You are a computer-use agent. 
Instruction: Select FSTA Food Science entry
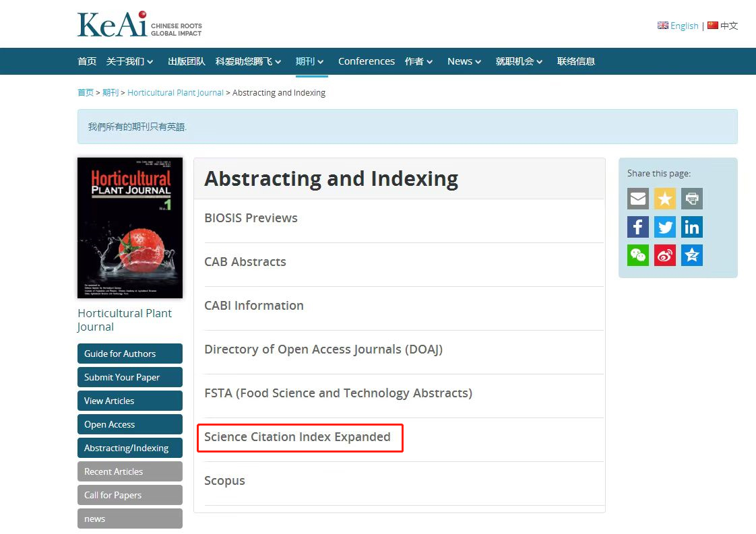(338, 393)
